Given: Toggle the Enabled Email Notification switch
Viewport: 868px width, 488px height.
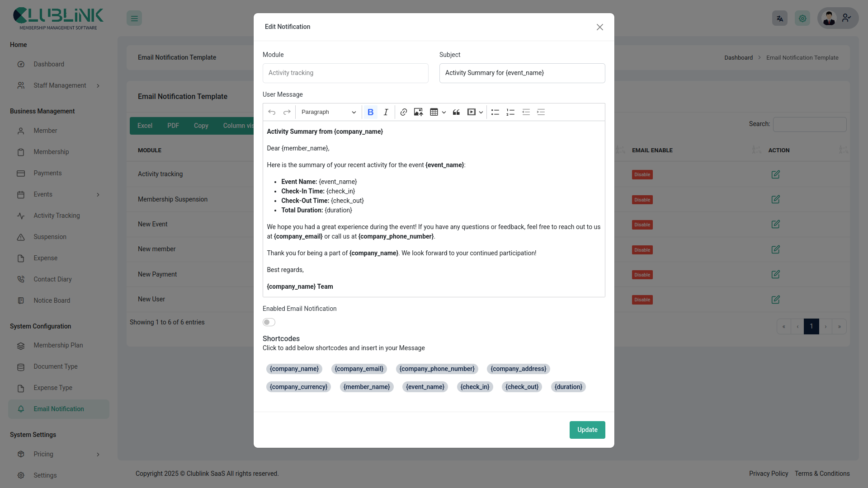Looking at the screenshot, I should click(x=269, y=322).
